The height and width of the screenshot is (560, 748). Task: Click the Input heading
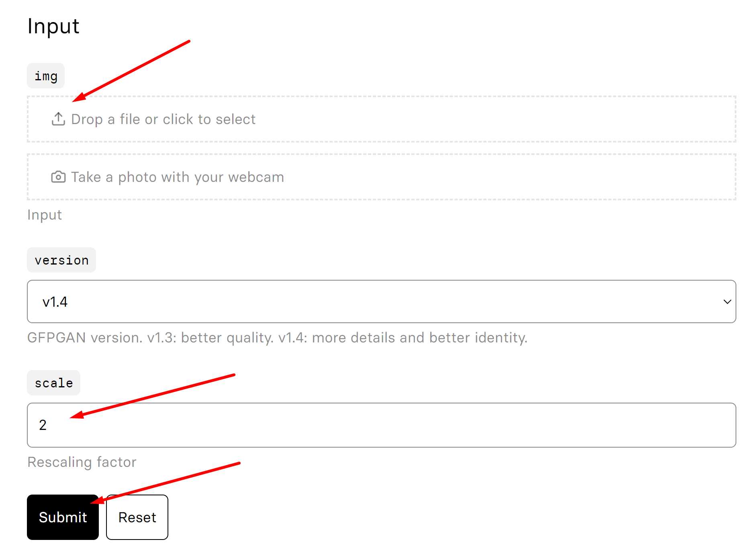coord(53,26)
